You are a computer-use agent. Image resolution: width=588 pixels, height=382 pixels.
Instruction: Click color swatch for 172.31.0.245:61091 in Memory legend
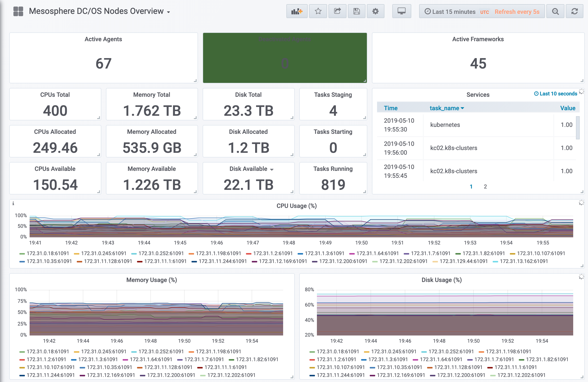[77, 352]
